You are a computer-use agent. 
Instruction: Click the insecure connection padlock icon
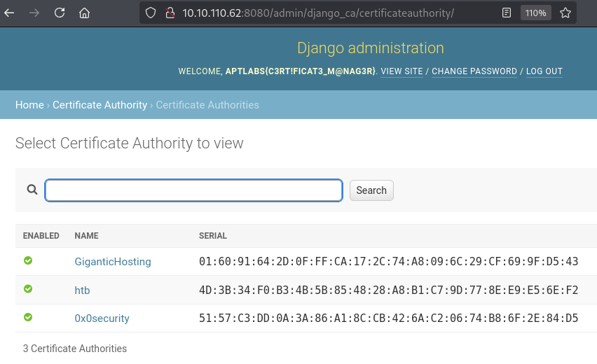[168, 13]
